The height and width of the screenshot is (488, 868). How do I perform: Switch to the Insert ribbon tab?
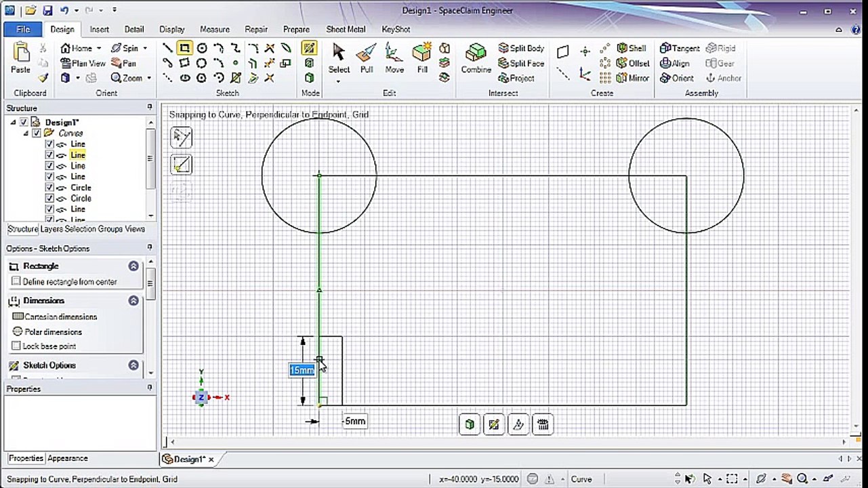point(99,30)
